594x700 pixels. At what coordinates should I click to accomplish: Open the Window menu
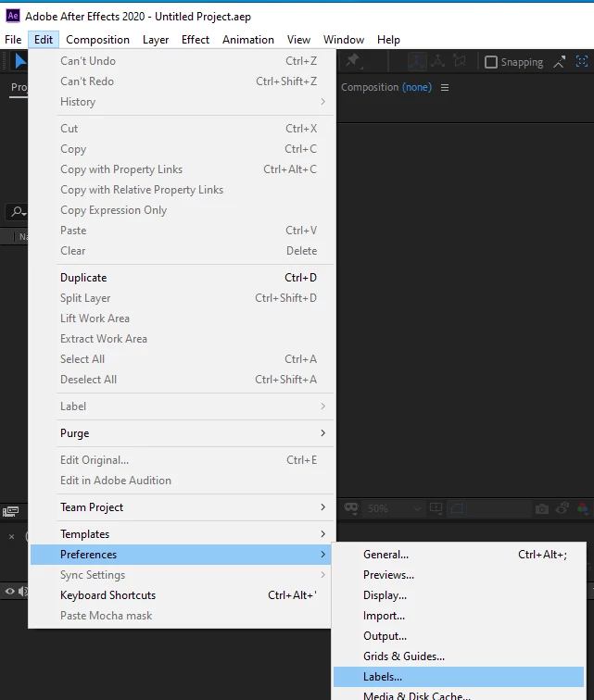(x=344, y=40)
